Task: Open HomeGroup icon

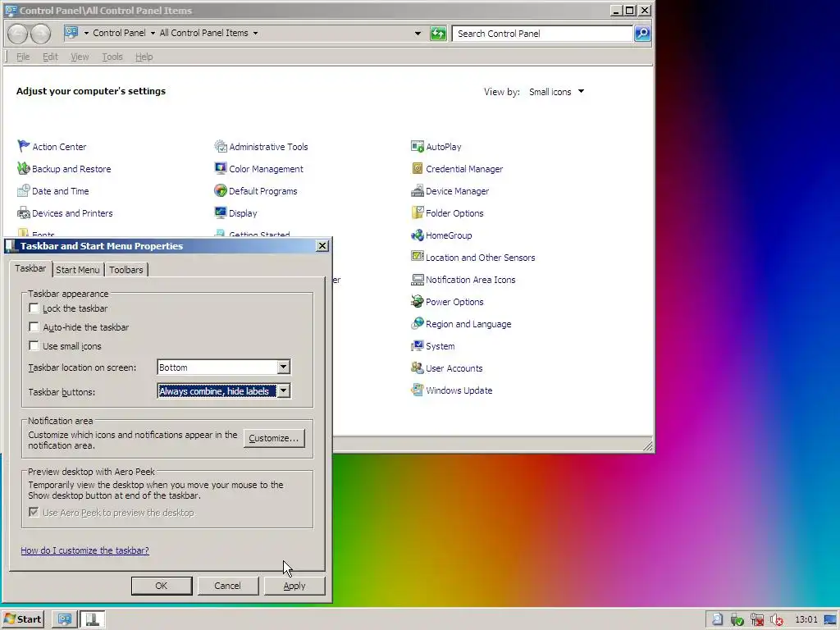Action: coord(418,235)
